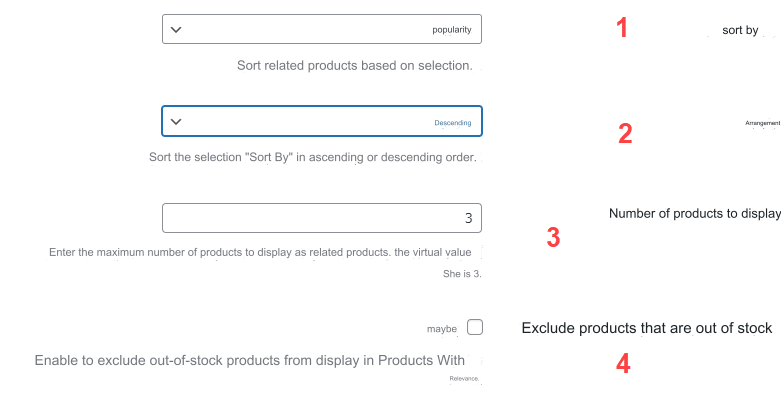
Task: Click the maximum number of products description
Action: pos(265,263)
